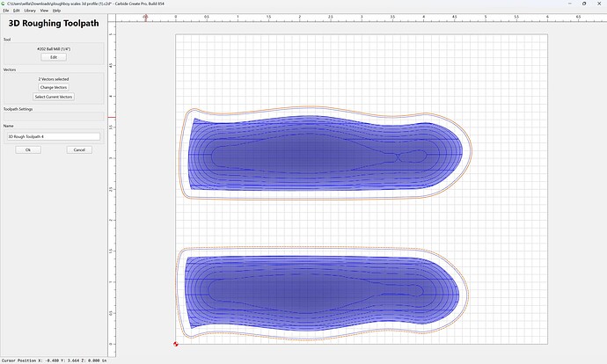Click the 3D Roughing Toolpath heading
The height and width of the screenshot is (364, 607).
54,23
